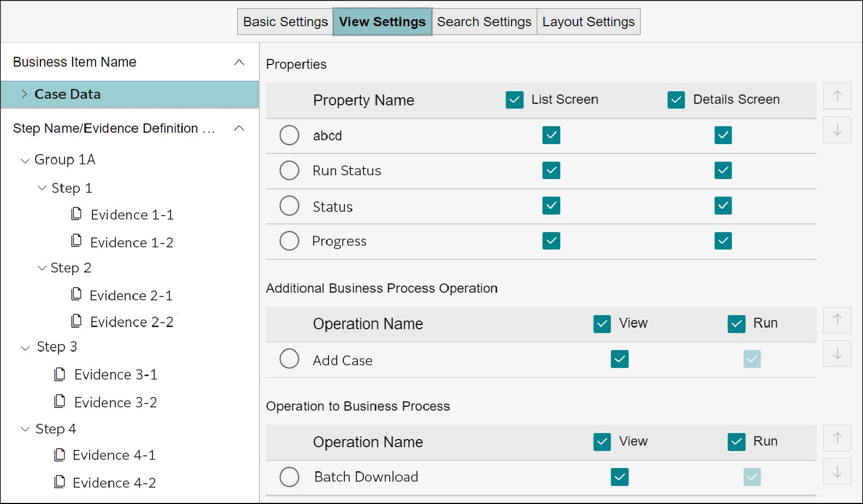
Task: Select Evidence 2-1 in the tree
Action: coord(131,295)
